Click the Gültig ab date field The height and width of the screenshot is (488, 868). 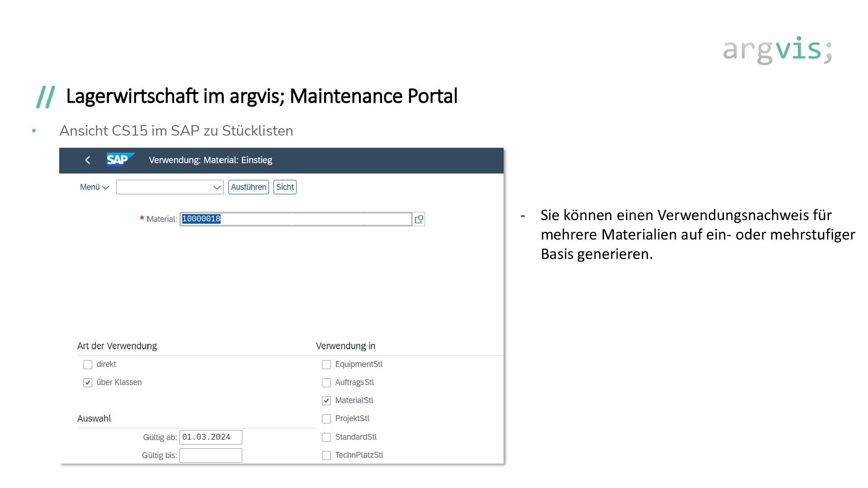(211, 437)
